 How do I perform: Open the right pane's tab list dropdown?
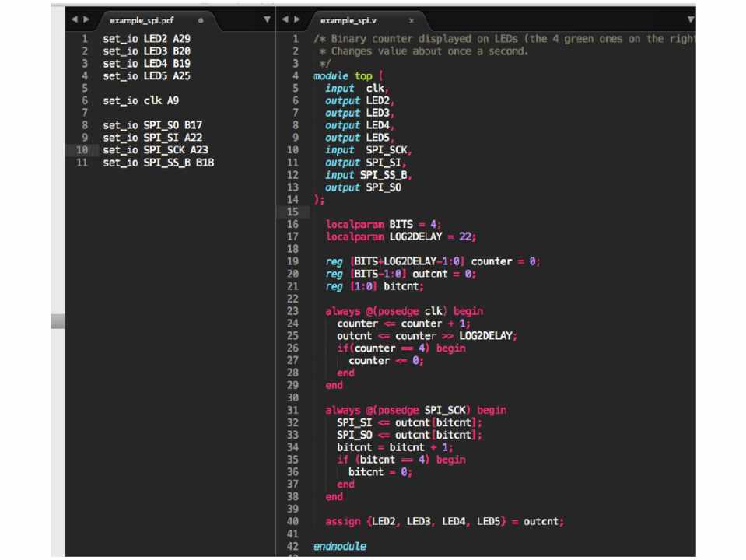(x=691, y=17)
